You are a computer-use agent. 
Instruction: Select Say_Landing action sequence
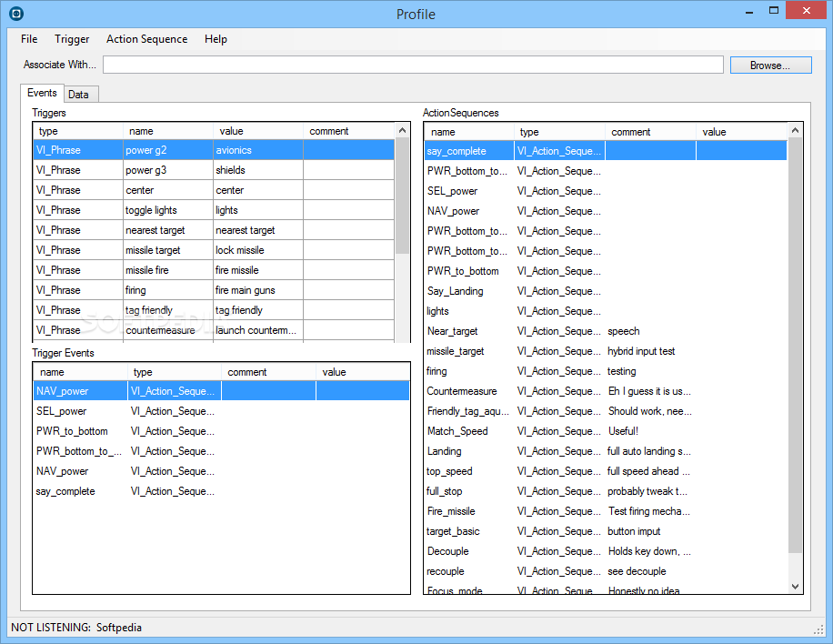pyautogui.click(x=606, y=291)
